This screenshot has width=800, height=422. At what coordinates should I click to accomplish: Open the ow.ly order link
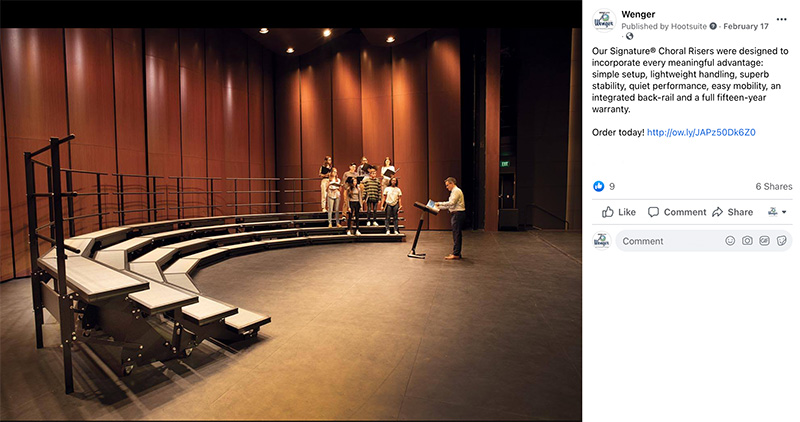coord(701,133)
